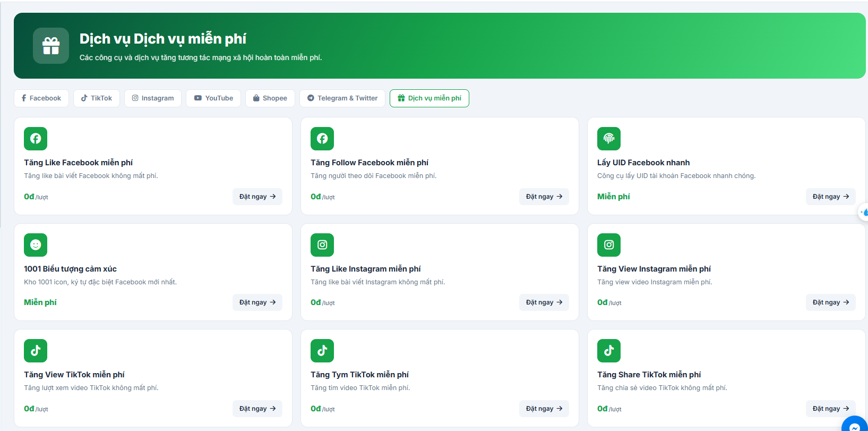Image resolution: width=868 pixels, height=431 pixels.
Task: Click Đặt ngay for Tăng View TikTok miễn phí
Action: pyautogui.click(x=257, y=409)
